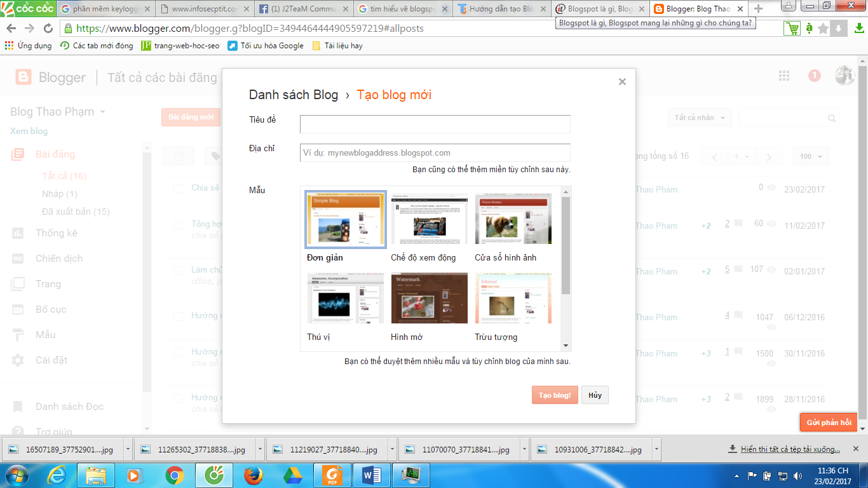Check the checkbox beside the Chia sẻ post
This screenshot has height=488, width=868.
(x=179, y=187)
